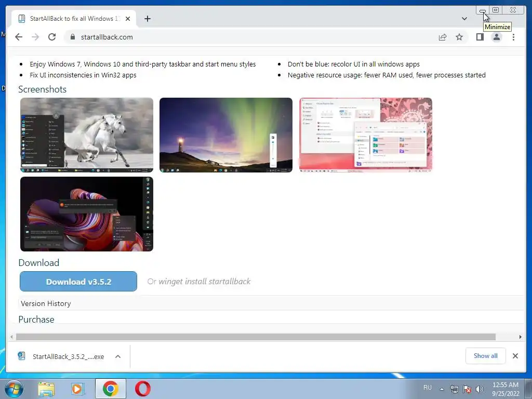
Task: Open a new tab with the plus button
Action: click(x=147, y=19)
